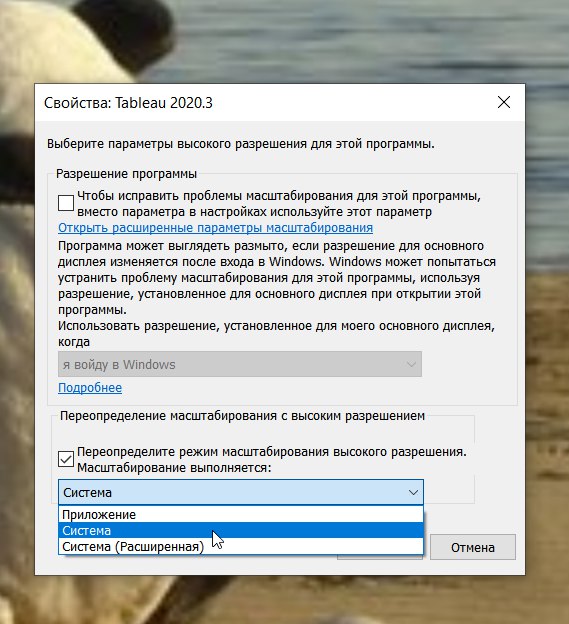Click the Подробнее link
Screen dimensions: 569x624
click(x=90, y=388)
